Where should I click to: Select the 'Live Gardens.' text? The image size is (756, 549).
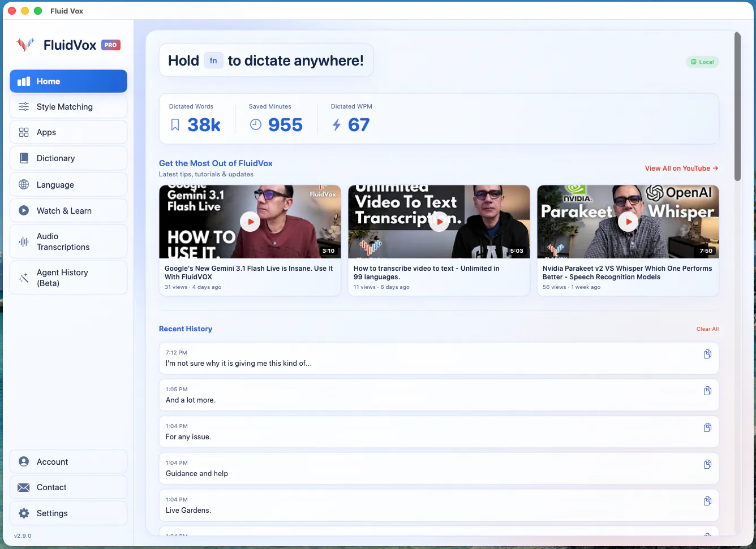coord(188,511)
